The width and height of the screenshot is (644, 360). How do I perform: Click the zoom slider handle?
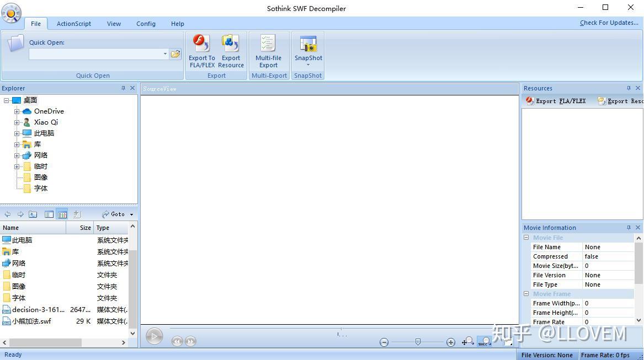[x=418, y=342]
